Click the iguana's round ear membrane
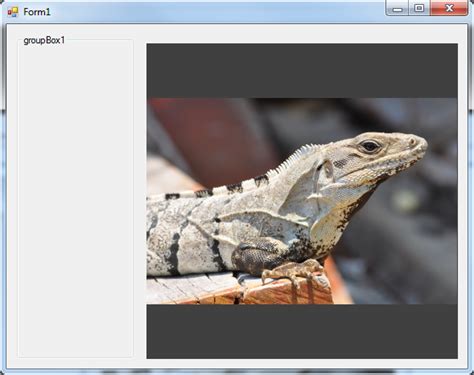The image size is (474, 375). (x=328, y=169)
